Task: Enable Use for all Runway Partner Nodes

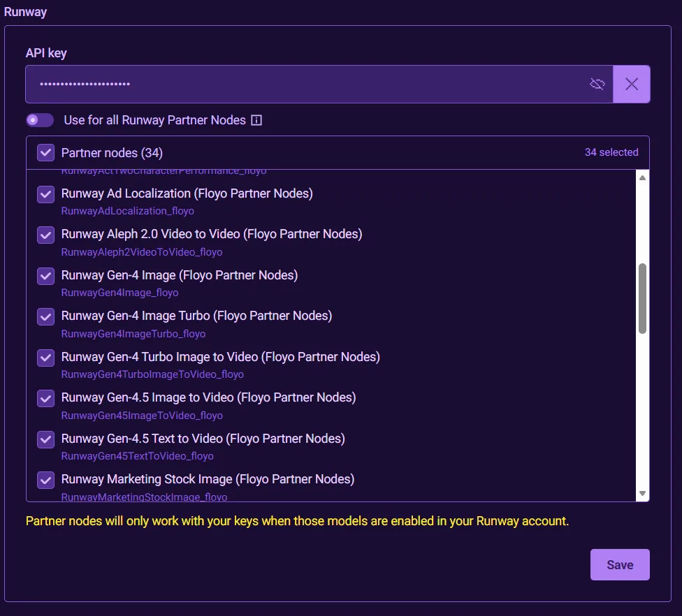Action: point(40,120)
